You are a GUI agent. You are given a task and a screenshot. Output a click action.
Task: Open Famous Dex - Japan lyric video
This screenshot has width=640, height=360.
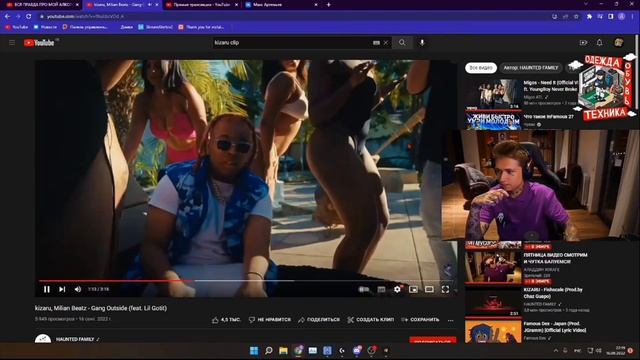(493, 331)
